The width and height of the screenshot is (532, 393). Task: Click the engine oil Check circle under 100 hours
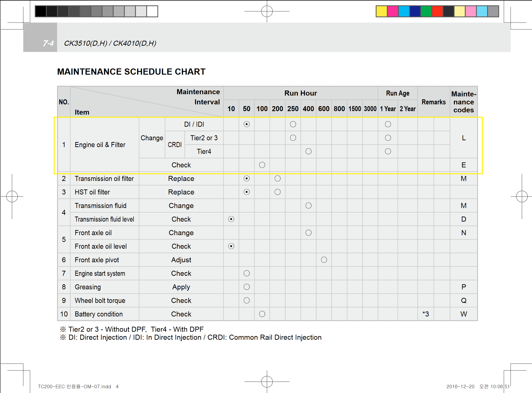[262, 165]
